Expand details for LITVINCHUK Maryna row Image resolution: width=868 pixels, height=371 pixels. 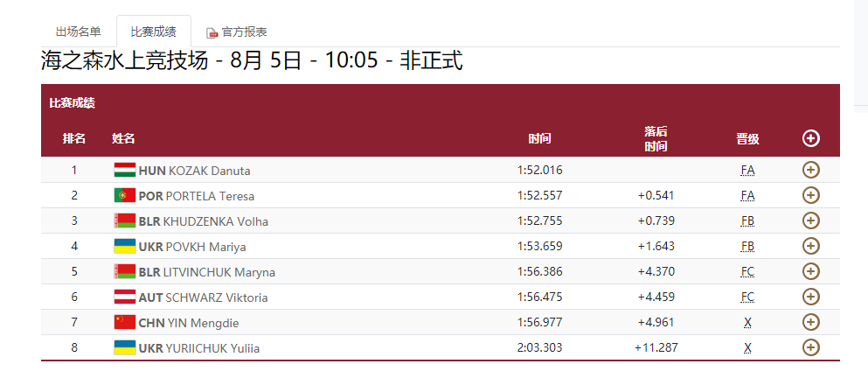810,271
